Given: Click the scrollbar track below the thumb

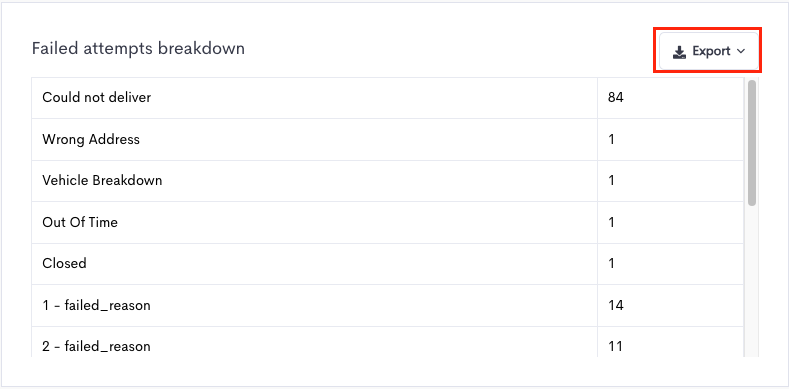Looking at the screenshot, I should (752, 282).
